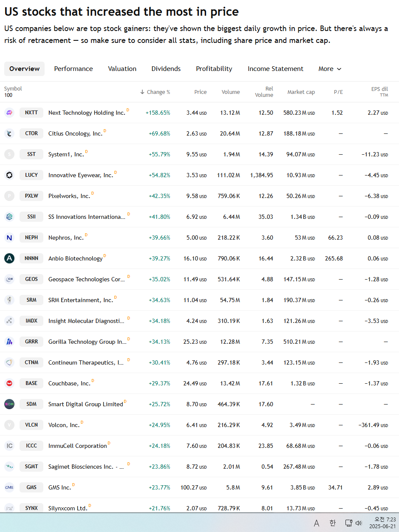The height and width of the screenshot is (532, 399).
Task: Open the ImmuCell Corporation link
Action: point(77,446)
